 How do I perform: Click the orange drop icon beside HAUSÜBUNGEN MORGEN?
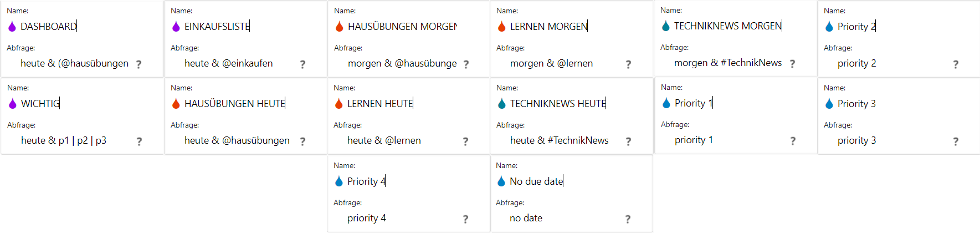coord(340,26)
